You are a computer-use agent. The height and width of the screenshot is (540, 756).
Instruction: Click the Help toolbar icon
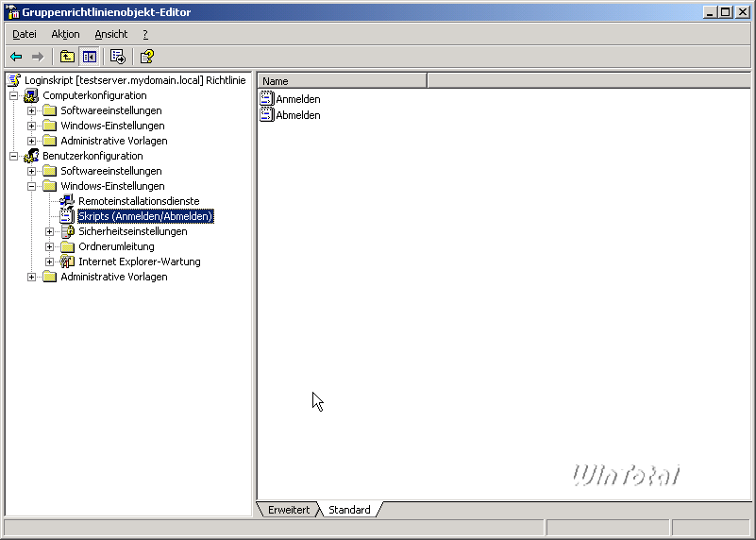(146, 57)
